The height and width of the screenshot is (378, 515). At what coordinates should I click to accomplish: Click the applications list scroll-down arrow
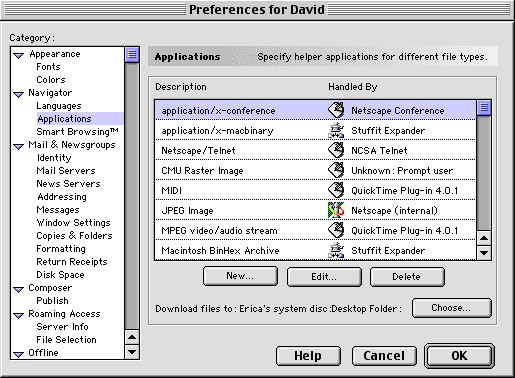[x=484, y=253]
